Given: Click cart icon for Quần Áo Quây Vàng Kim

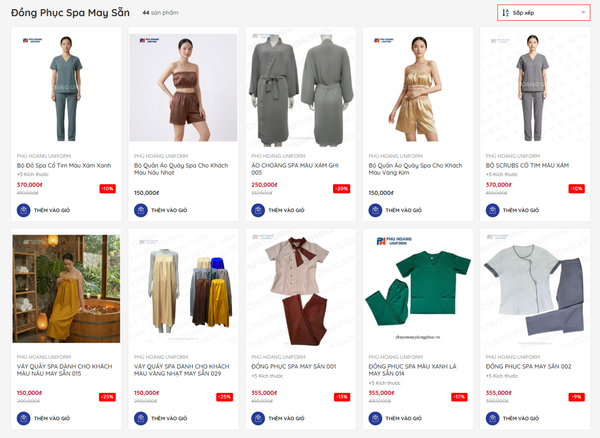Looking at the screenshot, I should tap(375, 210).
